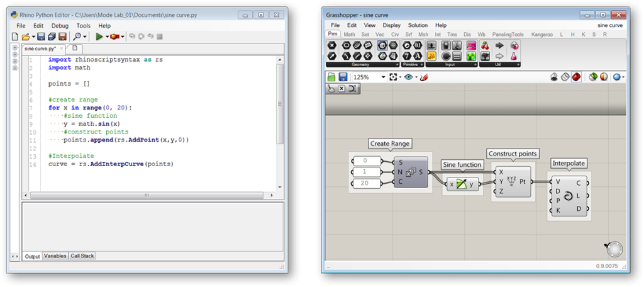644x287 pixels.
Task: Toggle shaded red preview mode button
Action: [x=576, y=77]
